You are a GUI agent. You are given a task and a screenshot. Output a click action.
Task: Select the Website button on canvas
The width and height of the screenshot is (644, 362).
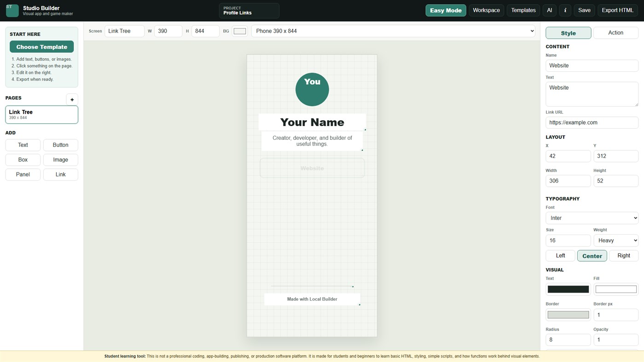coord(312,168)
